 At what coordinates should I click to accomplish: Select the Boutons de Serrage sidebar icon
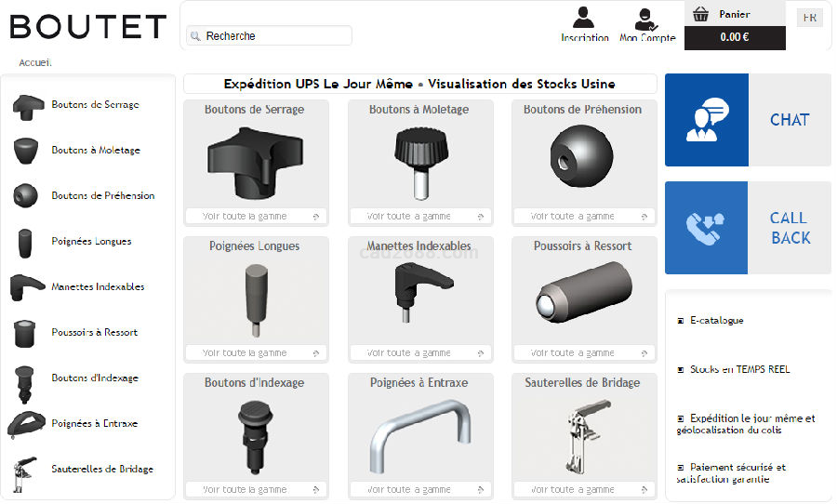pos(28,107)
